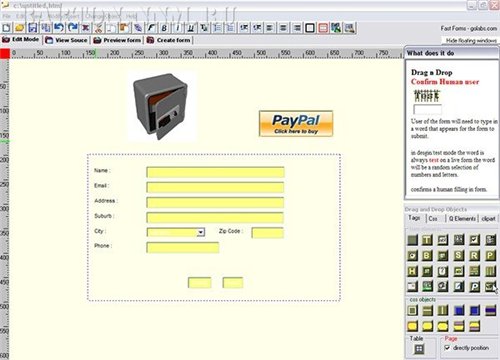Switch to the Css tab
This screenshot has width=500, height=360.
pyautogui.click(x=433, y=219)
